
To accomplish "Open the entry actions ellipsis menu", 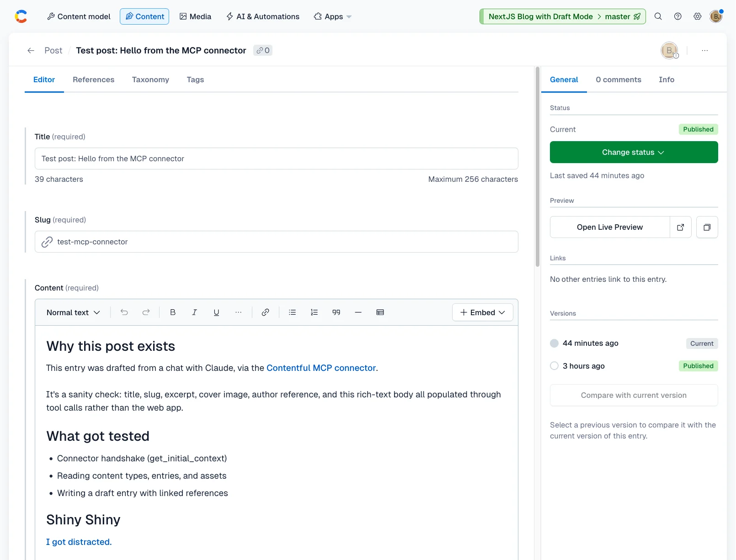I will 705,50.
